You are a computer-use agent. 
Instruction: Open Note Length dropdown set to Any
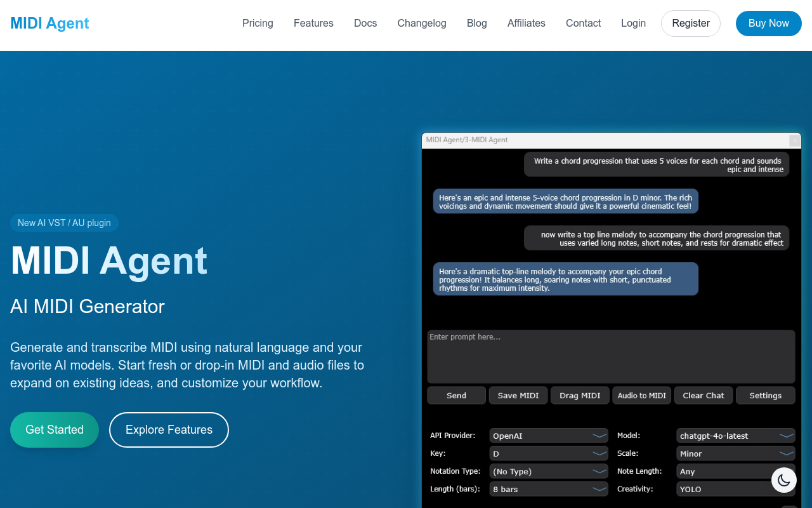[x=736, y=471]
